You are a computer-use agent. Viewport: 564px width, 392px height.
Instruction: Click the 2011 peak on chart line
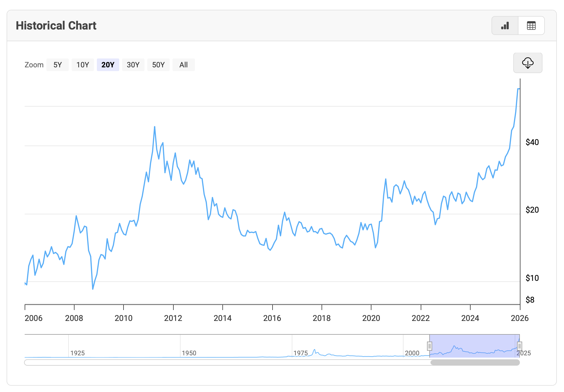[x=154, y=127]
